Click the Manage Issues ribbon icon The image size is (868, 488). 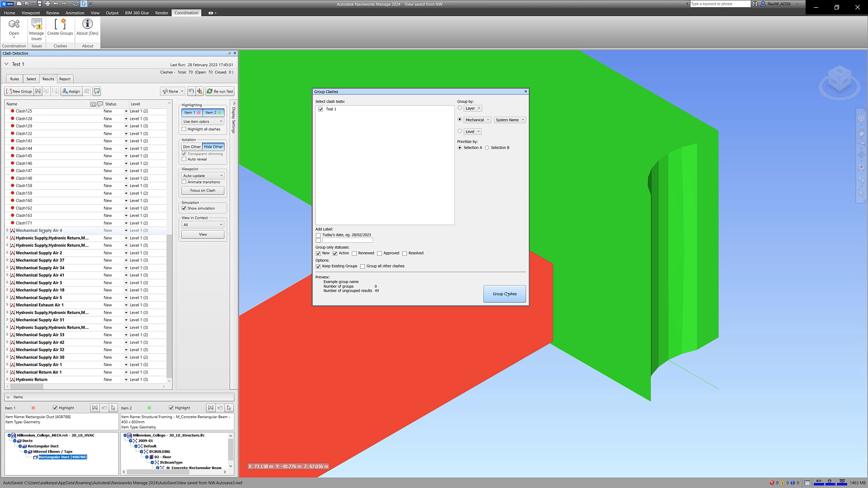37,24
